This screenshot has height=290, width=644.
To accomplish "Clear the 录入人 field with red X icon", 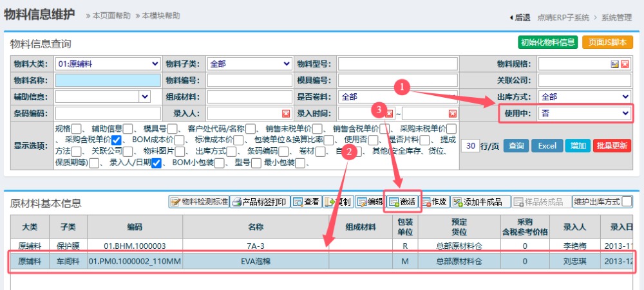I will click(286, 113).
